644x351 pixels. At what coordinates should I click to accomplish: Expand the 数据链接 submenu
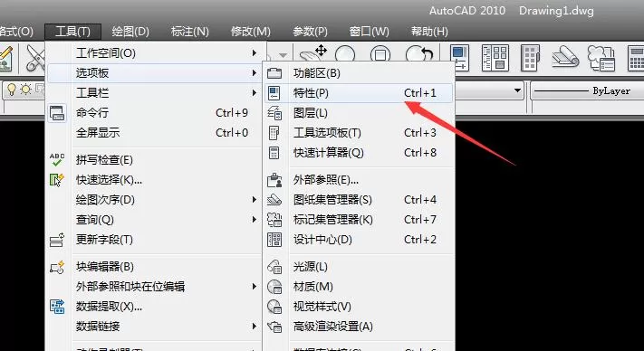click(x=154, y=327)
